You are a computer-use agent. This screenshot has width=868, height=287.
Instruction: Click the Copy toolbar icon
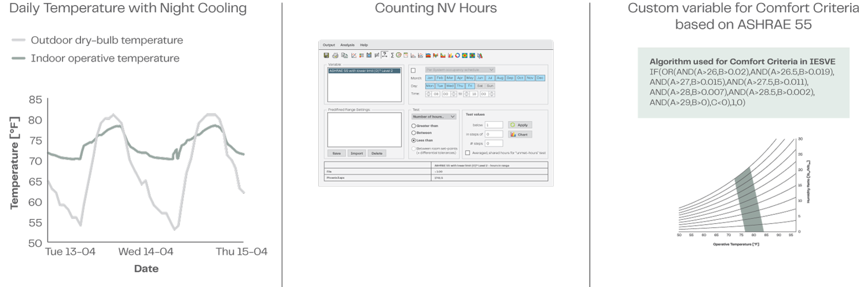coord(344,55)
